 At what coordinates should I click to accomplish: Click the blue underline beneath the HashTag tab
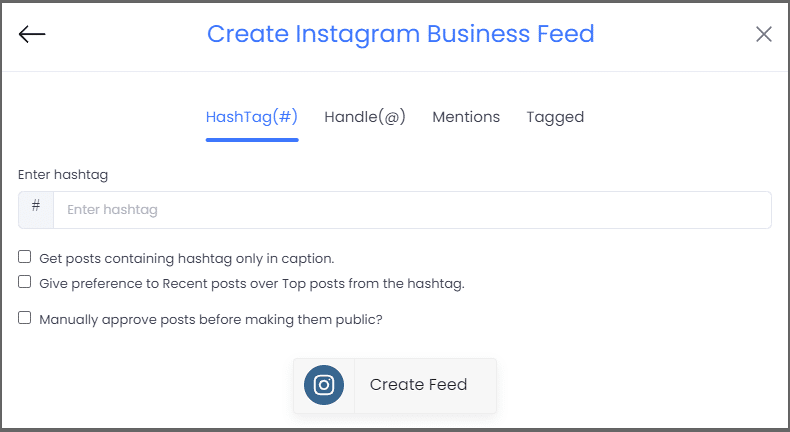point(252,140)
